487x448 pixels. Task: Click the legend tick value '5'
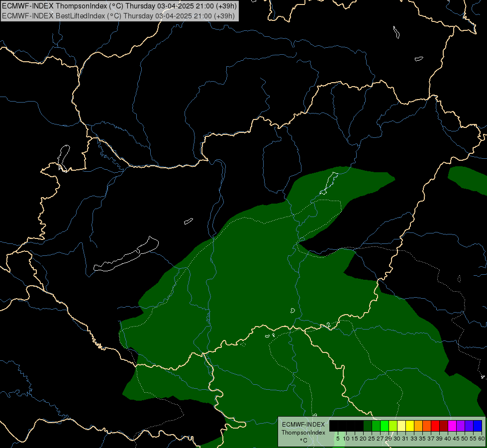338,439
